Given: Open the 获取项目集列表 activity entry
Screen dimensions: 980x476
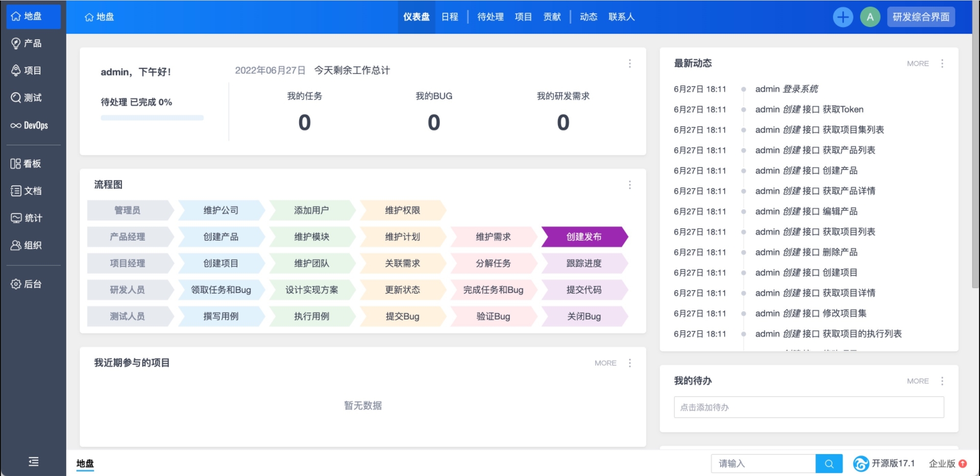Looking at the screenshot, I should [x=853, y=130].
